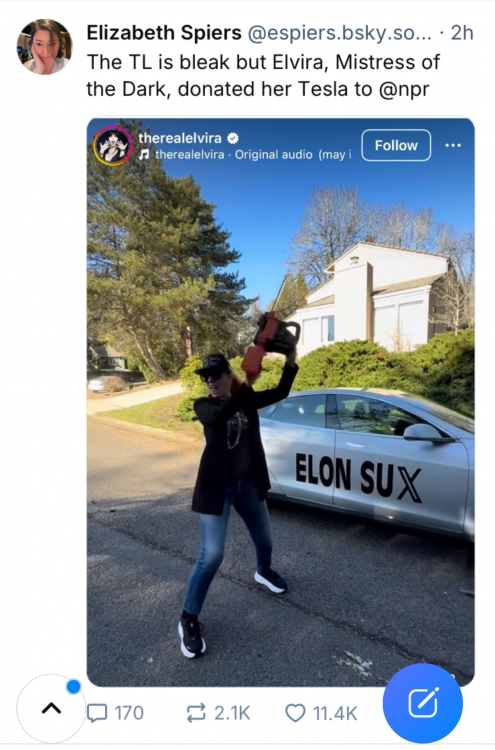The height and width of the screenshot is (750, 495).
Task: Click the 2.1K reposts count
Action: coord(232,713)
